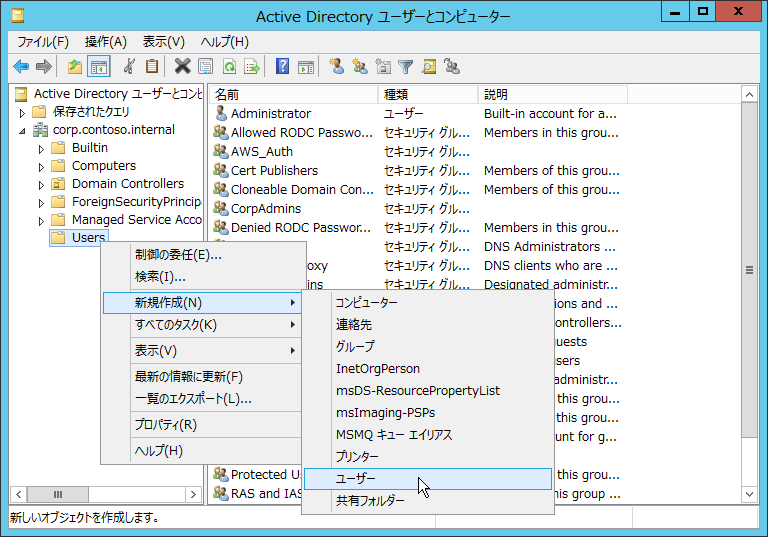This screenshot has width=768, height=537.
Task: Toggle the action pane toolbar icon
Action: [306, 67]
